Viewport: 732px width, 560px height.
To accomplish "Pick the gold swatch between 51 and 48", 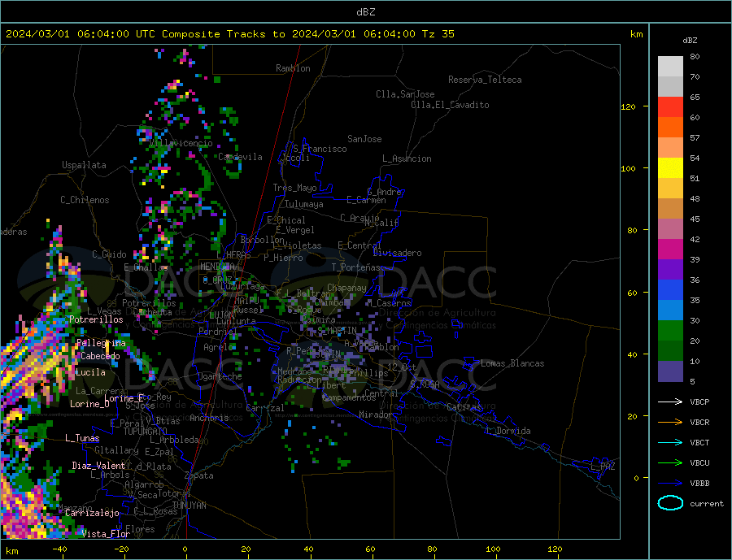I will click(x=670, y=188).
